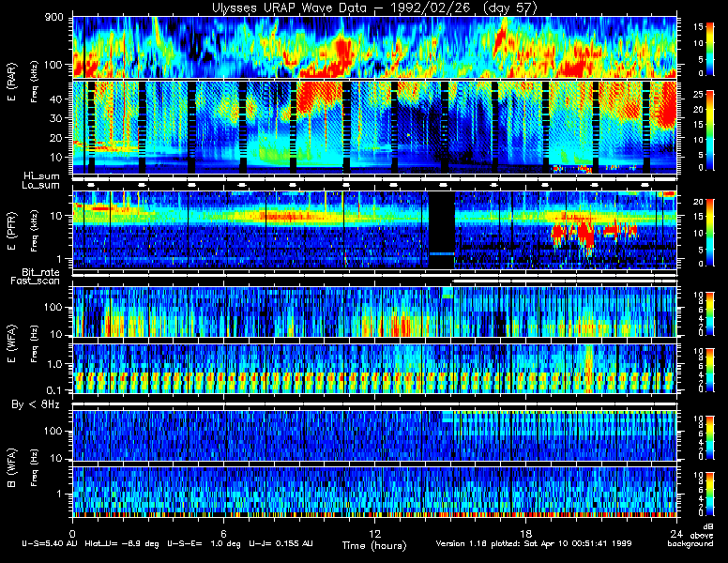Click time axis tick '12'
The image size is (728, 563).
point(374,533)
